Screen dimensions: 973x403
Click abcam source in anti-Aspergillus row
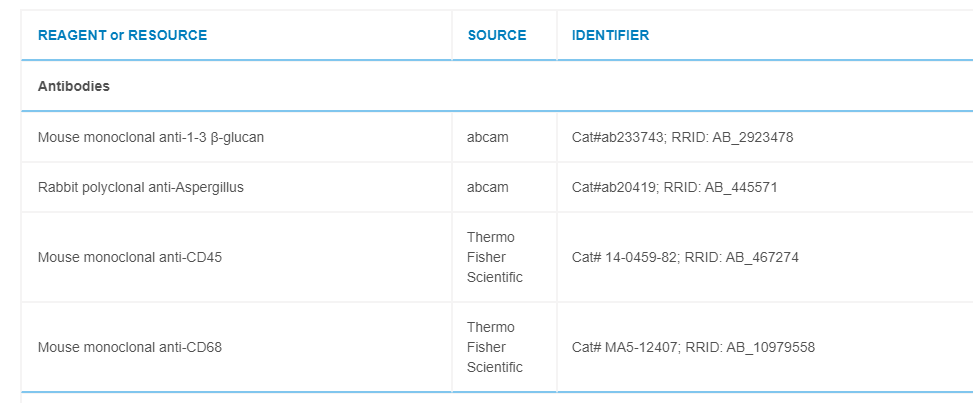pyautogui.click(x=487, y=187)
